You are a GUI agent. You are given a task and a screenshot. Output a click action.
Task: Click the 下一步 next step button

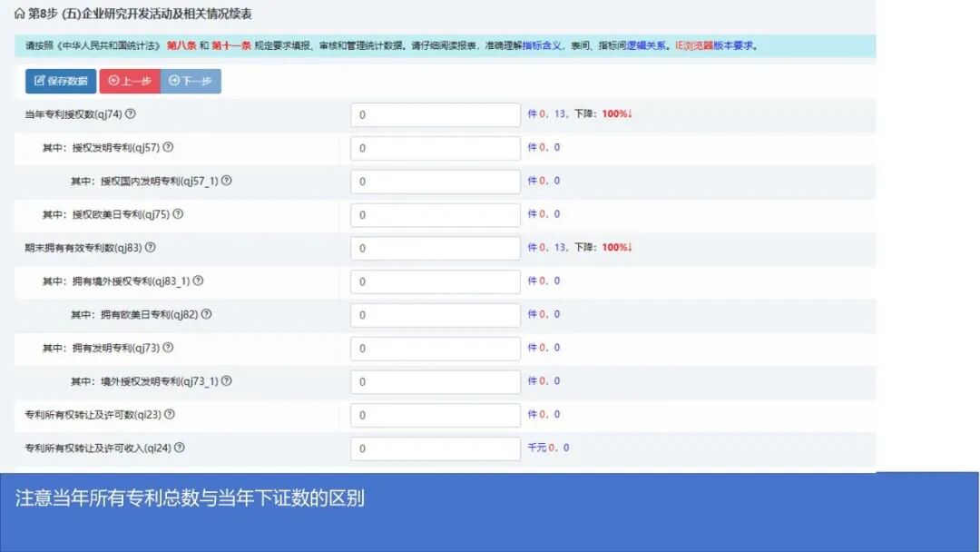tap(191, 82)
